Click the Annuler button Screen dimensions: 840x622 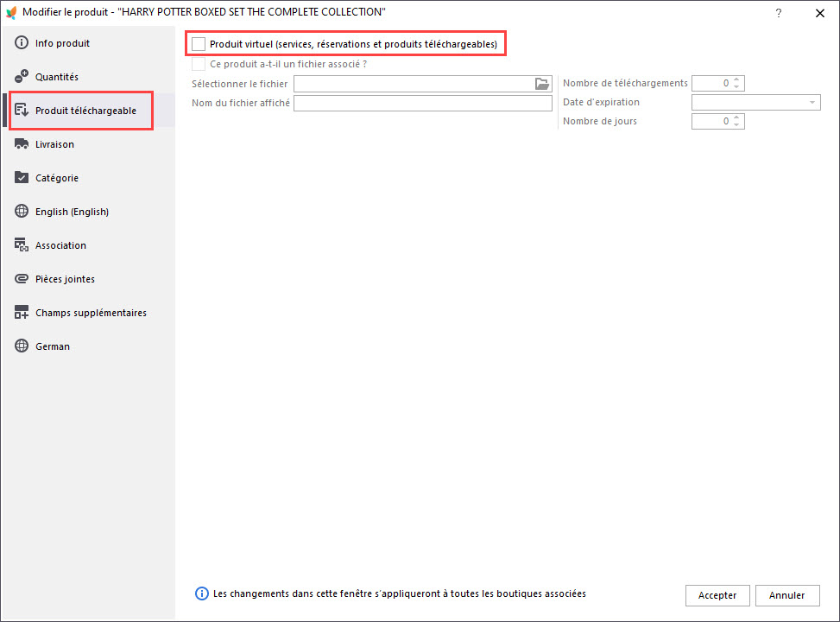(787, 595)
